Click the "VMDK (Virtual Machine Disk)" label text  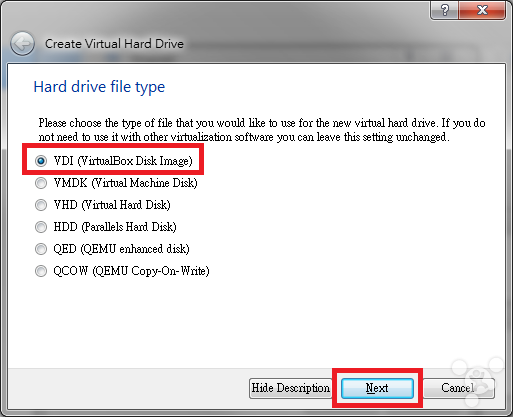pos(126,183)
